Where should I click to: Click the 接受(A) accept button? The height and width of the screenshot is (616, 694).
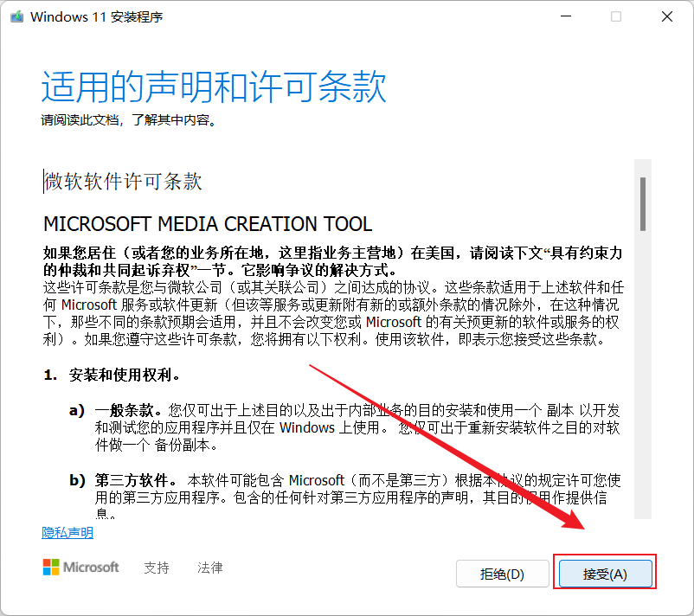pos(605,574)
